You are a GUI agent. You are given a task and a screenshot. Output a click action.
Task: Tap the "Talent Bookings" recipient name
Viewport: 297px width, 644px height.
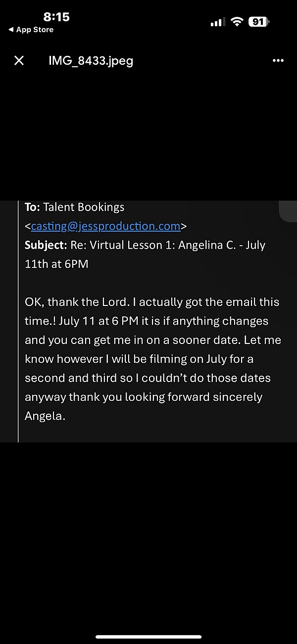coord(84,208)
